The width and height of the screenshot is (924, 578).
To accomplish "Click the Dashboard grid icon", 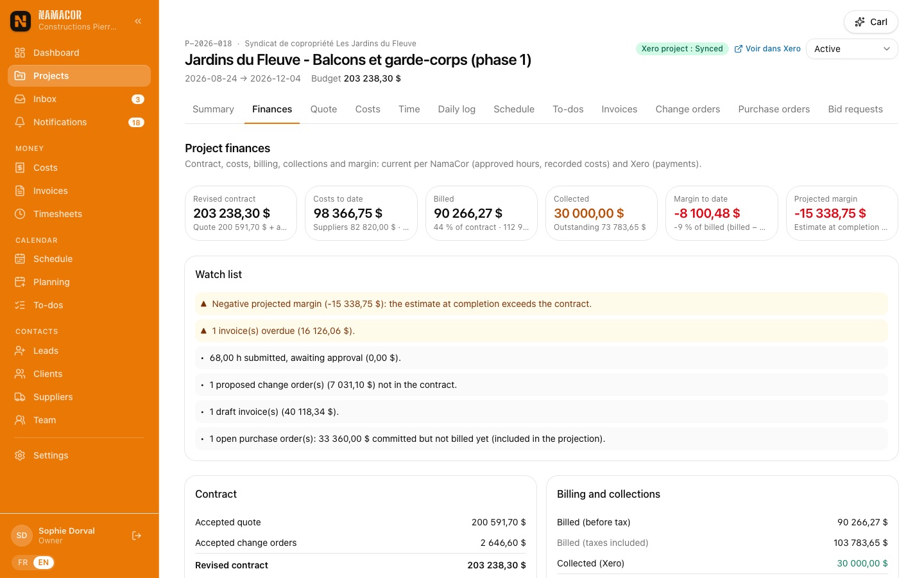I will pos(20,53).
